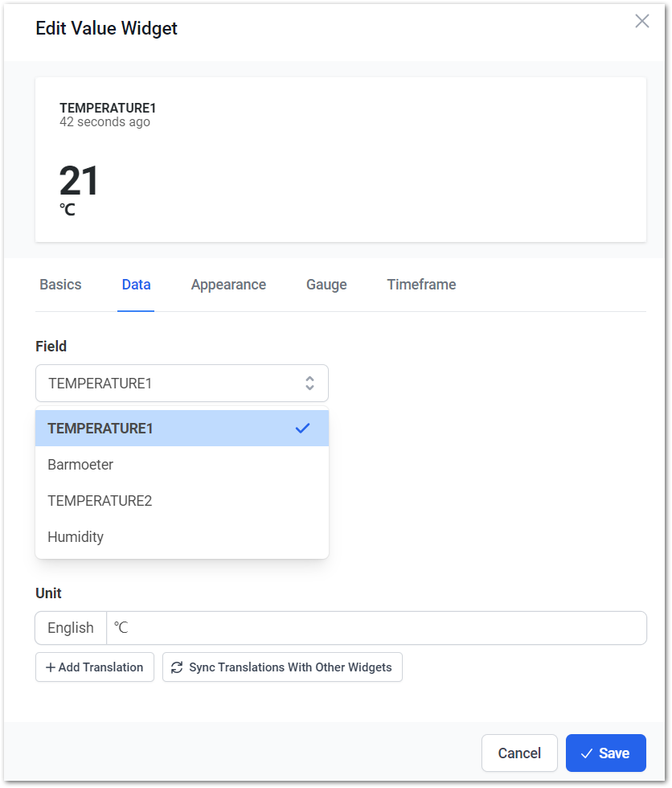
Task: Open the Appearance tab
Action: click(x=228, y=285)
